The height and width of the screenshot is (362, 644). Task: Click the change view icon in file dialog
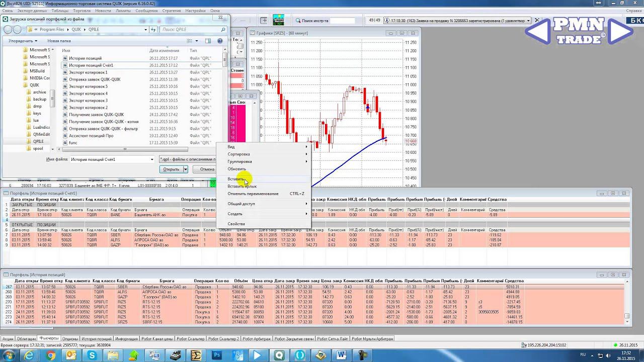click(x=189, y=41)
